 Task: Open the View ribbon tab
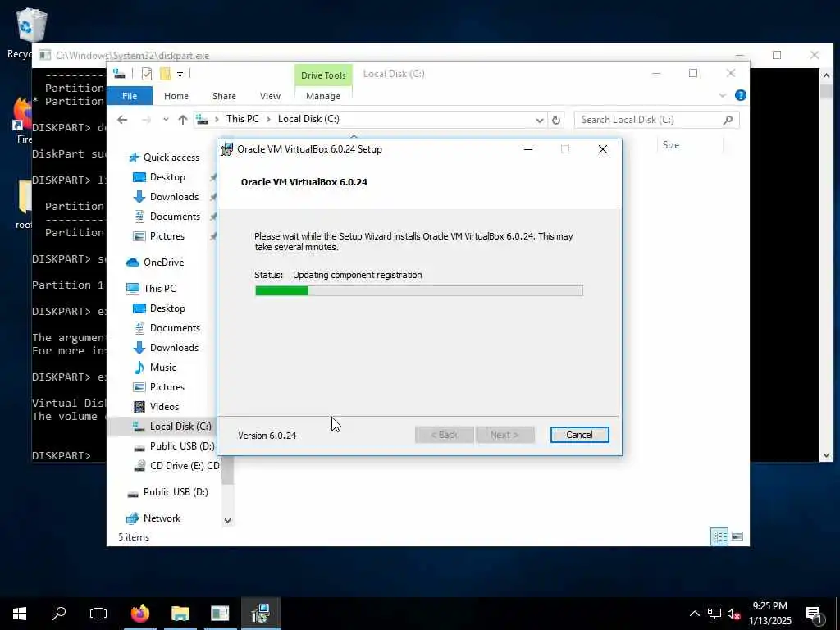[x=270, y=96]
